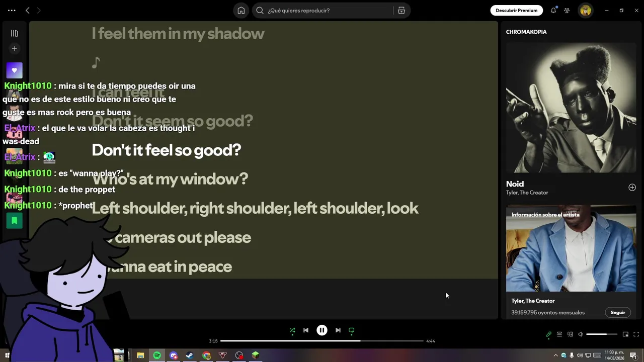Click elapsed time 3:15
The height and width of the screenshot is (362, 644).
pos(213,341)
